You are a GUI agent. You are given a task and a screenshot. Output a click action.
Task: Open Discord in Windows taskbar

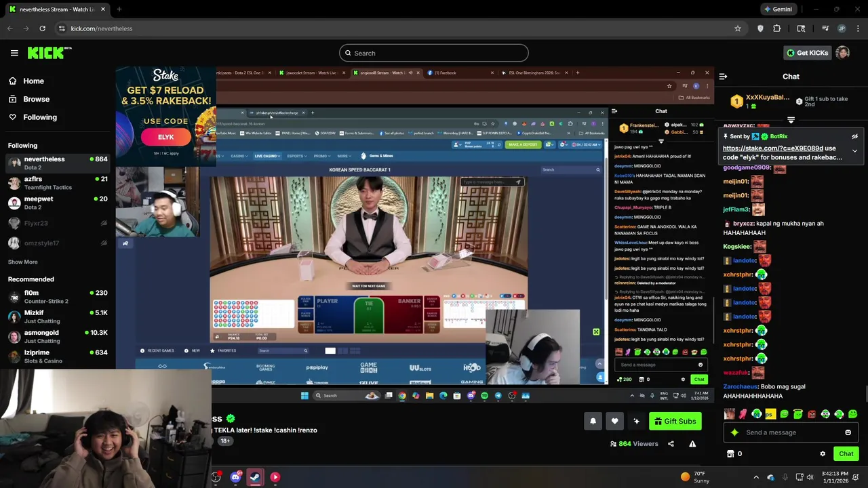click(x=235, y=477)
